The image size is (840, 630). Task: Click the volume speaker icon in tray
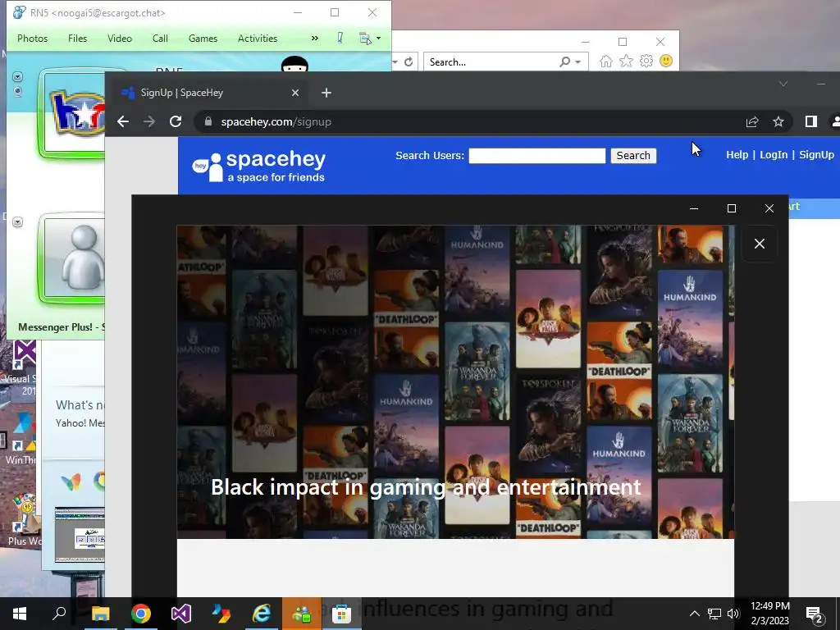click(x=733, y=614)
